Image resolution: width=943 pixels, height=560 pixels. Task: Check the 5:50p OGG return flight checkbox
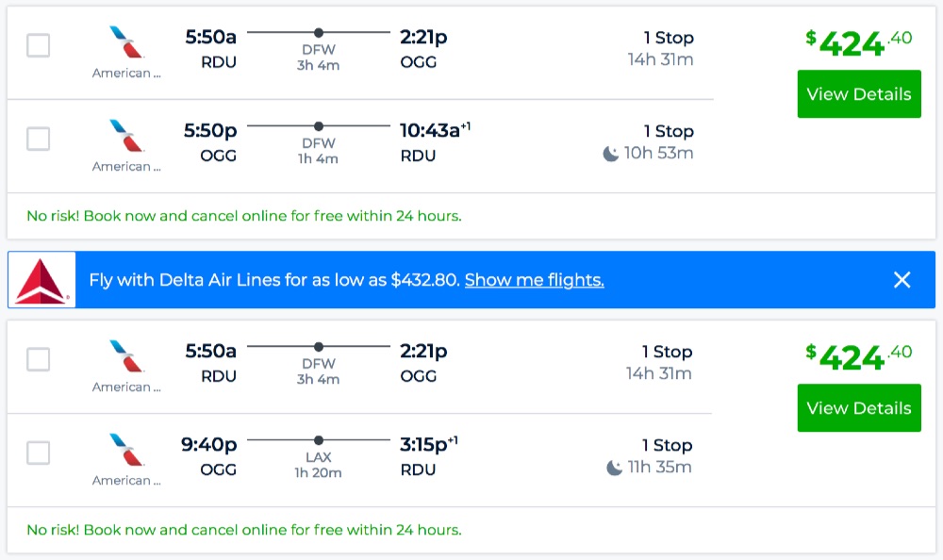click(x=39, y=139)
